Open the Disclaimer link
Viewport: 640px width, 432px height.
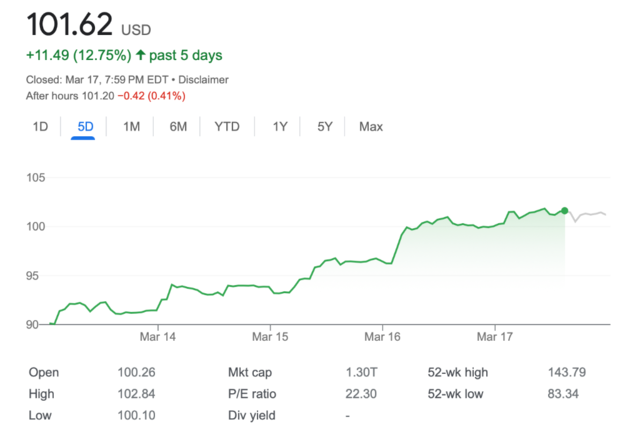click(203, 79)
